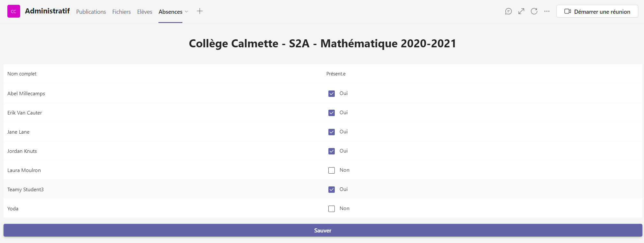Click the camera icon in Démarrer une réunion
The image size is (644, 243).
(568, 12)
